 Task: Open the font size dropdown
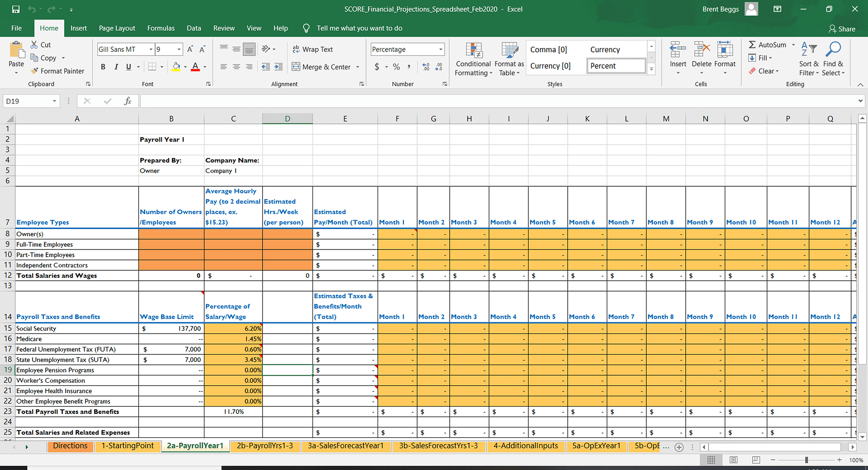tap(179, 49)
